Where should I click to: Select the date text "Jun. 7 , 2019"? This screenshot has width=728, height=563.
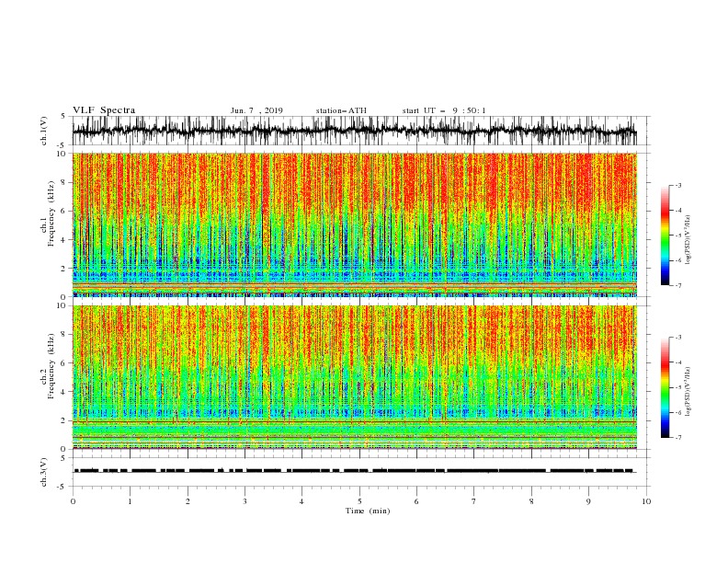pos(256,110)
